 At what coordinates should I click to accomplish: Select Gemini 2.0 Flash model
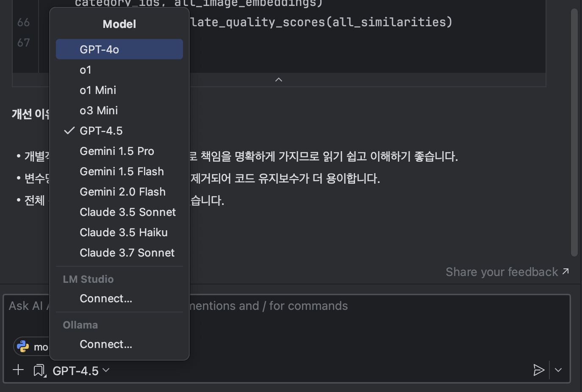119,192
